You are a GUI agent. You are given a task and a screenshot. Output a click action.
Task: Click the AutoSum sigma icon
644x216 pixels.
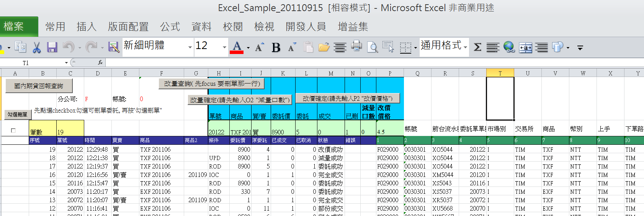[x=477, y=47]
